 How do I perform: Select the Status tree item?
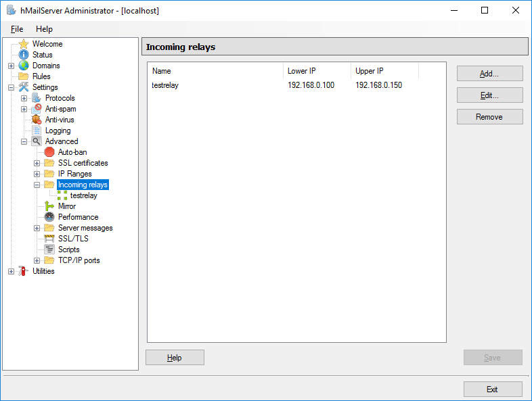(43, 55)
